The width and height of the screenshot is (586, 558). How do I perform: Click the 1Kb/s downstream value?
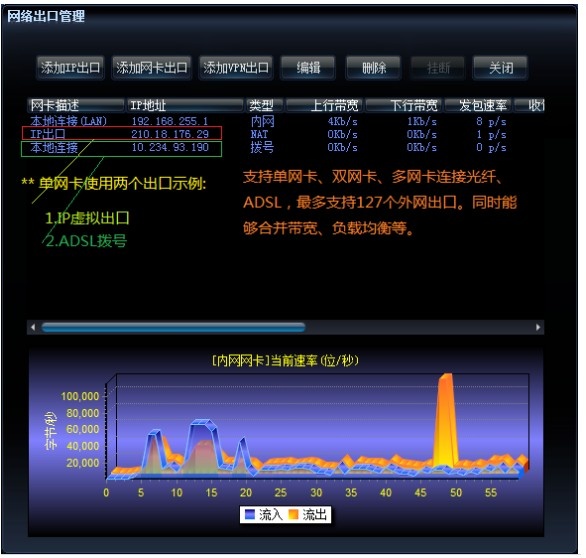pyautogui.click(x=422, y=121)
